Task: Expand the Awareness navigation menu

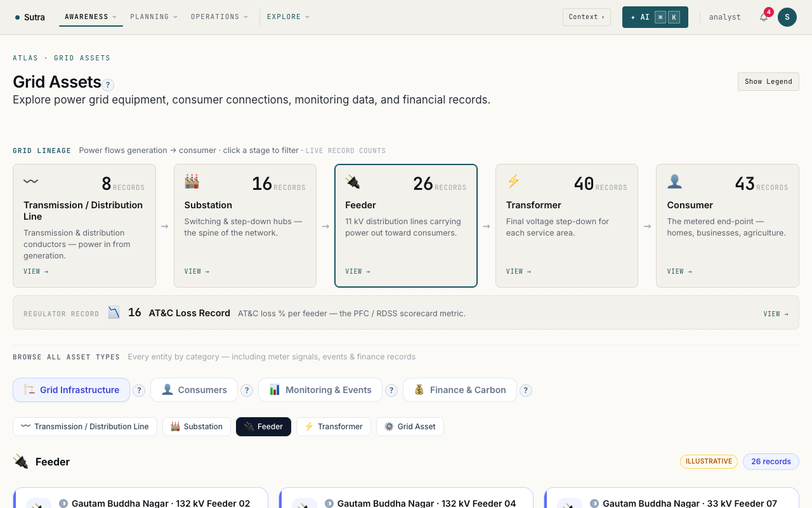Action: click(x=91, y=17)
